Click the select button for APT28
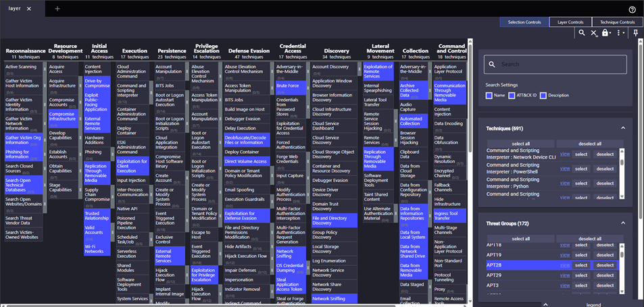 coord(580,265)
